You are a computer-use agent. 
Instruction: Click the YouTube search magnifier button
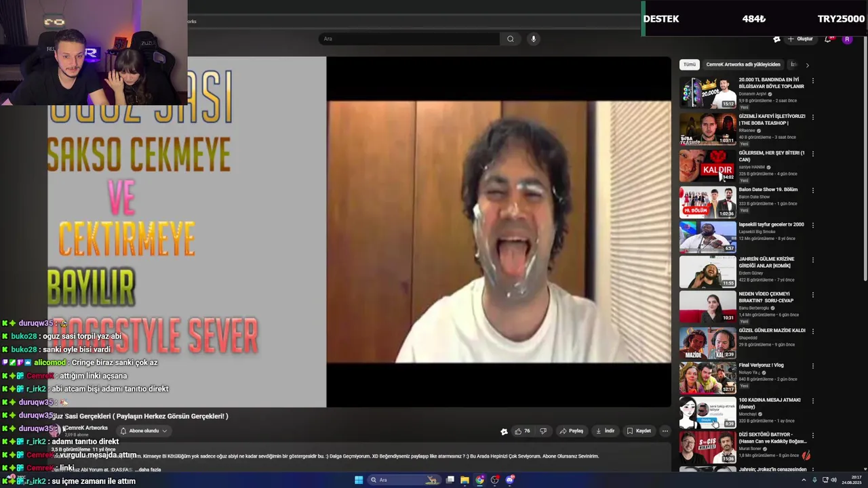coord(511,39)
